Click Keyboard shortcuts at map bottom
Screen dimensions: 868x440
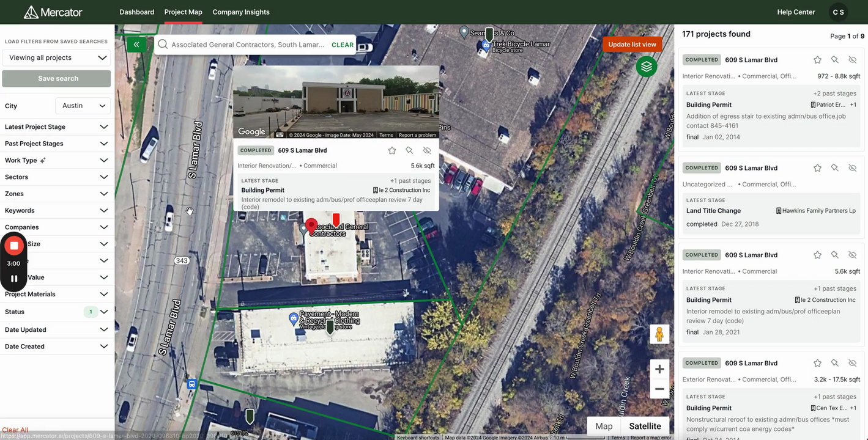coord(418,438)
